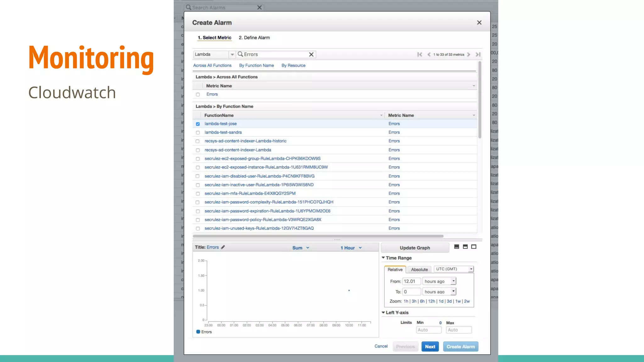Open secrulez-iam-password-policy function link
This screenshot has height=362, width=644.
click(263, 220)
